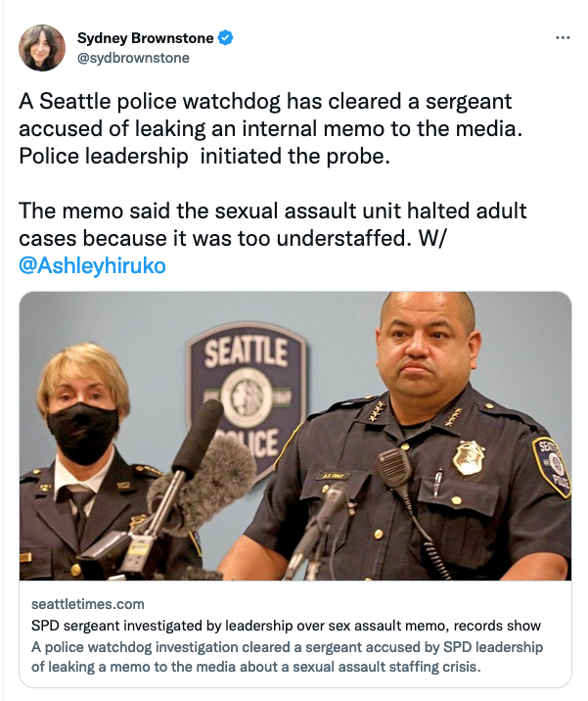This screenshot has width=588, height=701.
Task: Open the Seattle police press conference image
Action: point(294,436)
